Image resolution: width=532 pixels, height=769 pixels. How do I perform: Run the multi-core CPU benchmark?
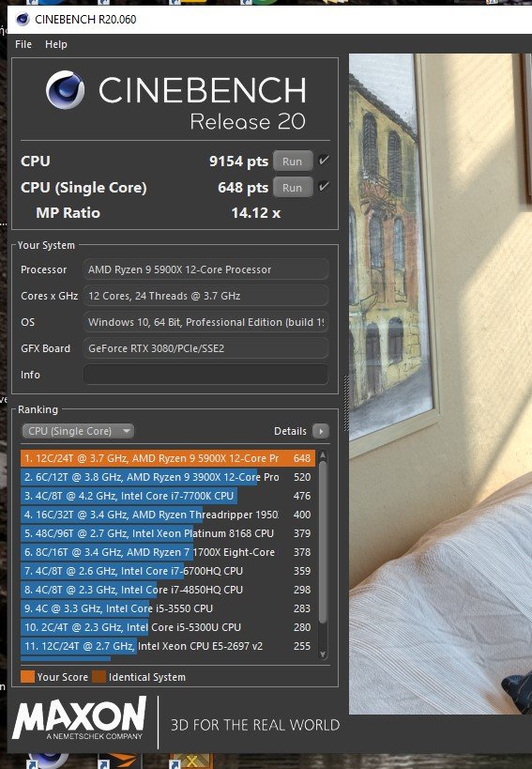click(x=293, y=161)
